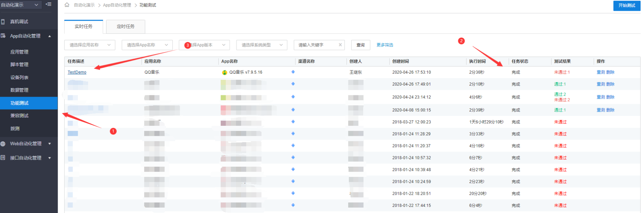Click the 王继东 creator cell

point(356,72)
